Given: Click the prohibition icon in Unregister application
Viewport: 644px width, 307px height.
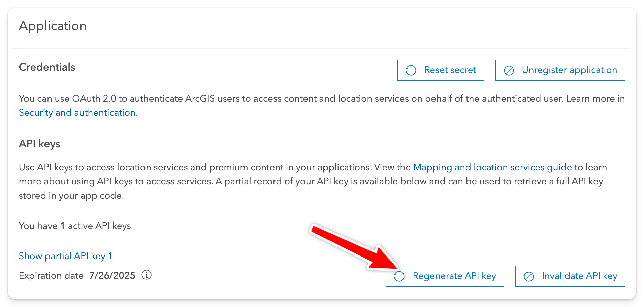Looking at the screenshot, I should click(509, 70).
